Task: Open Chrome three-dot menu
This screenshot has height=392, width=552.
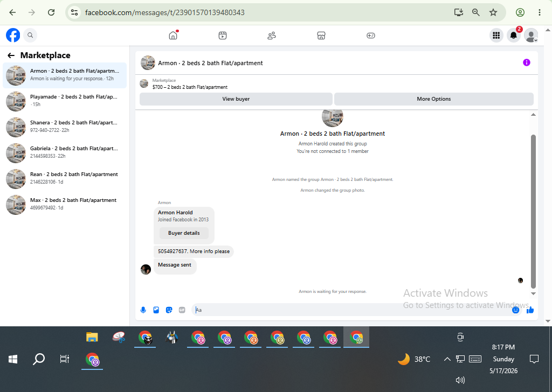Action: click(539, 12)
